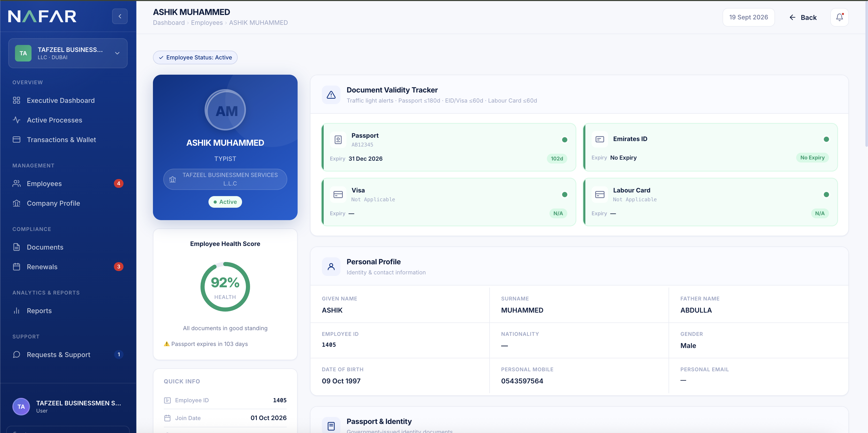Click the passport number AB12345

[362, 145]
